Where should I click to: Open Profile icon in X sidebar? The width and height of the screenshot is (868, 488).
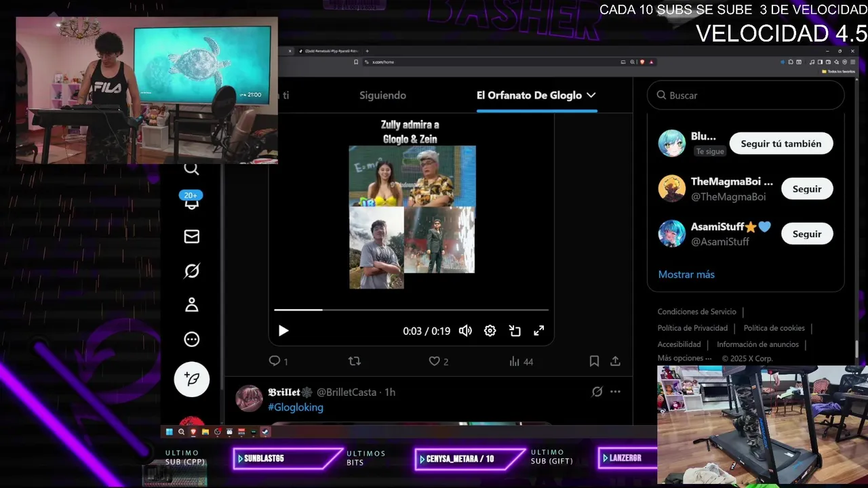click(192, 305)
